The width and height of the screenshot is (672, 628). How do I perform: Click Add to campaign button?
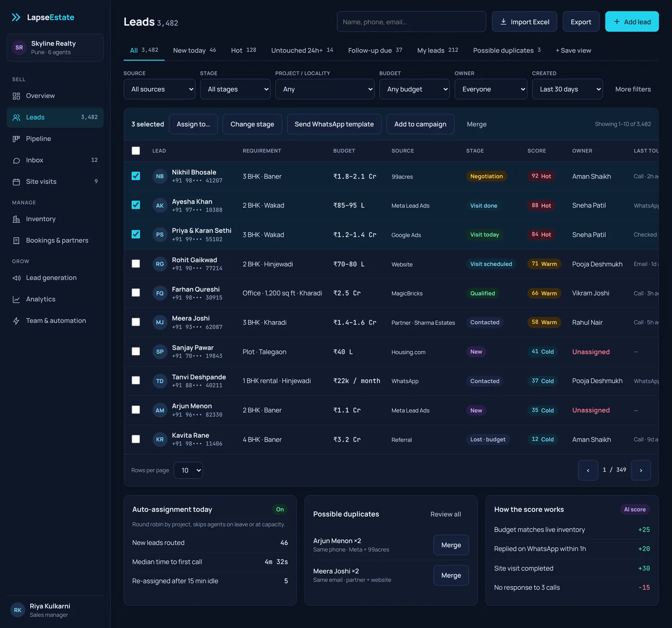pyautogui.click(x=420, y=124)
